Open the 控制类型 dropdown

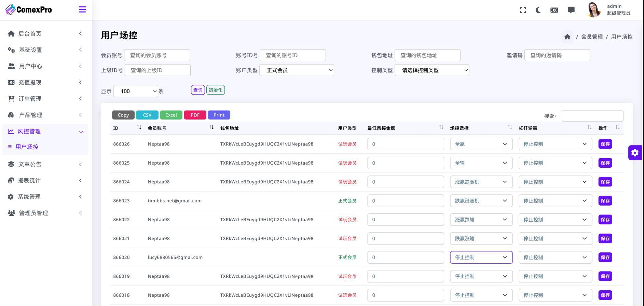pos(431,70)
